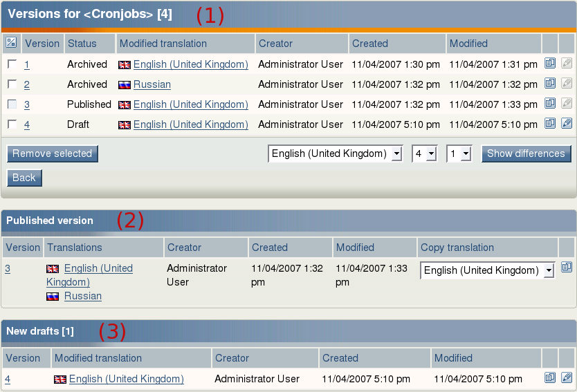
Task: Click disabled edit icon for version 2
Action: click(x=567, y=83)
